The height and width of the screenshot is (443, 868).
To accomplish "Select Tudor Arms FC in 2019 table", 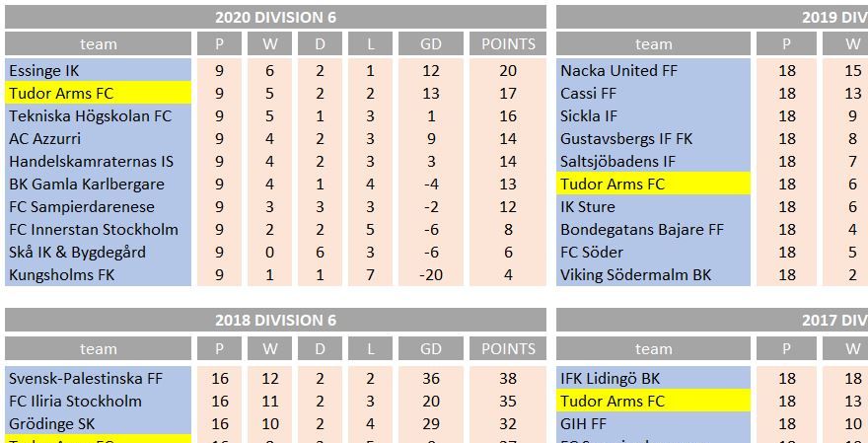I will (653, 184).
